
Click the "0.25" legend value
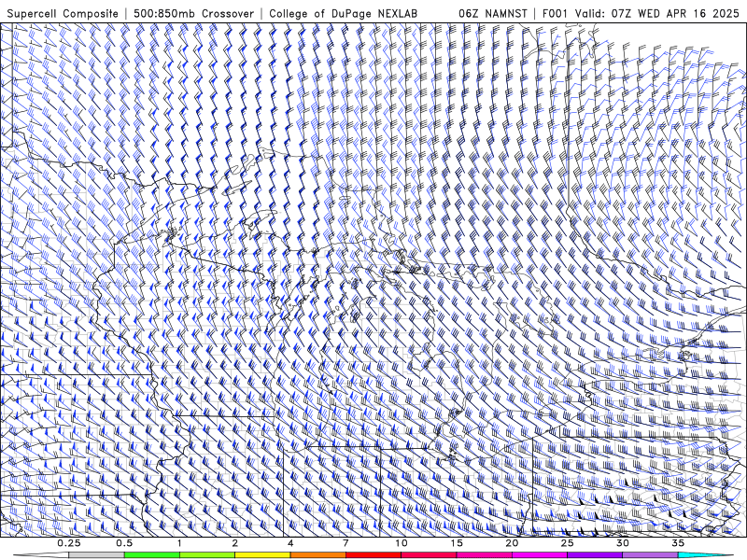tap(69, 543)
